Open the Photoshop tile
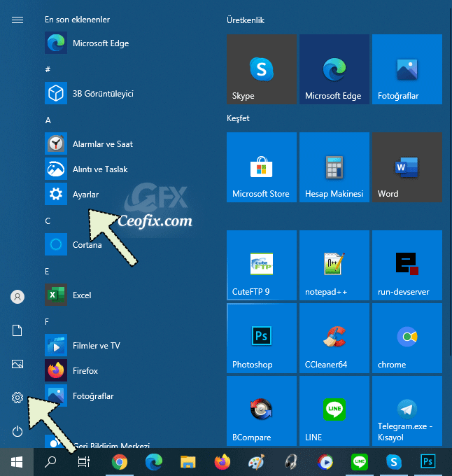The height and width of the screenshot is (476, 452). tap(262, 338)
